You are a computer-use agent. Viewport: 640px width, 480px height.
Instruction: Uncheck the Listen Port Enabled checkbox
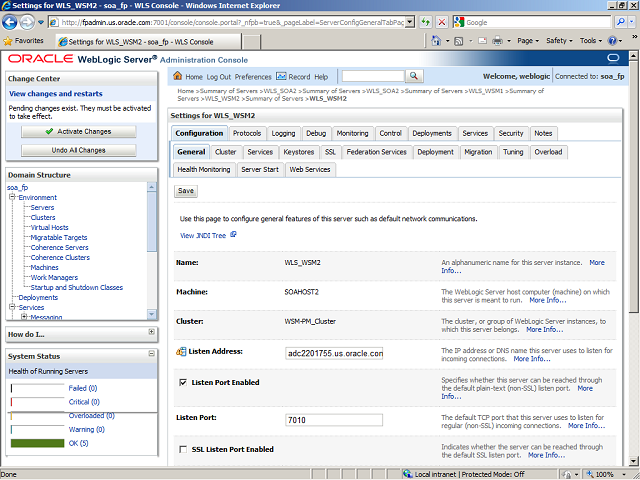click(x=182, y=382)
